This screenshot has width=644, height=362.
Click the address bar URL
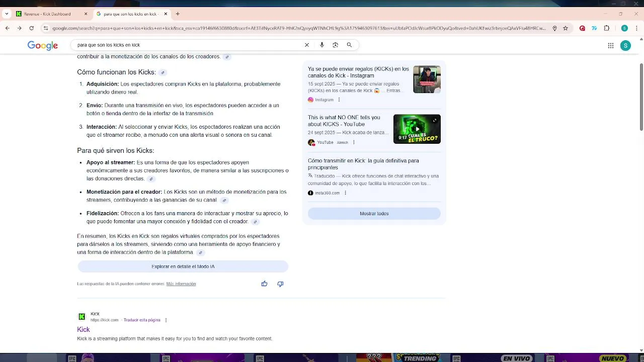[299, 28]
